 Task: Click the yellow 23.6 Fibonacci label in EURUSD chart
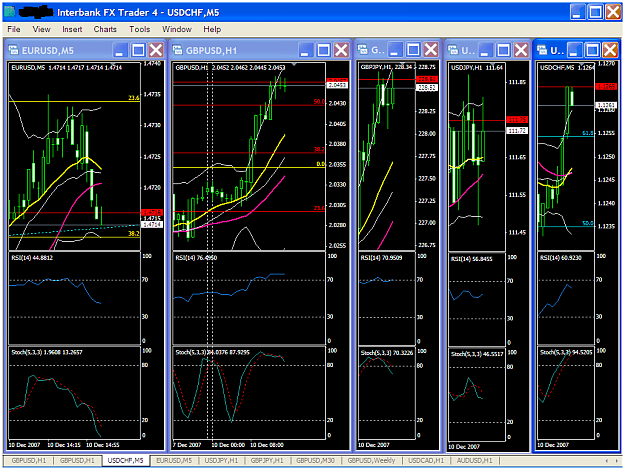click(134, 98)
